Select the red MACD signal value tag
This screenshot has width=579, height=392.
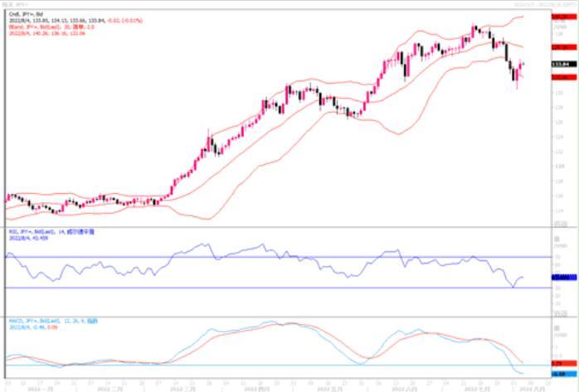[x=562, y=363]
